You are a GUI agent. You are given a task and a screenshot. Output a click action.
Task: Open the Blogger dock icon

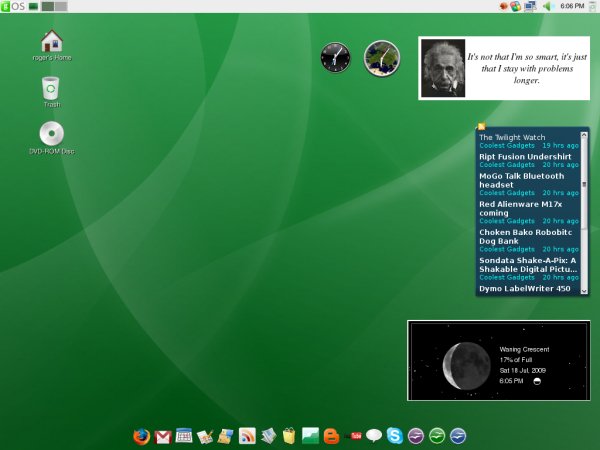point(332,436)
